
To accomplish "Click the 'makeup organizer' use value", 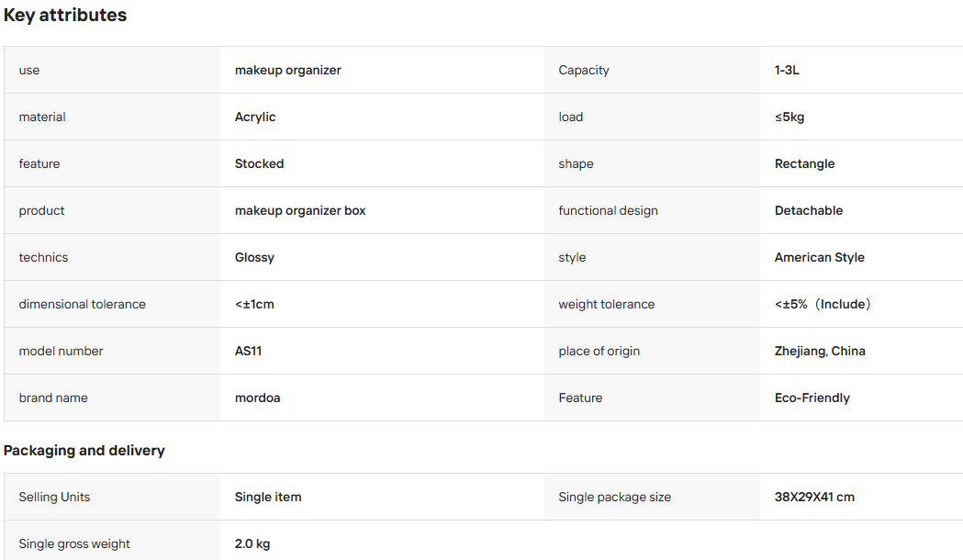I will 287,70.
